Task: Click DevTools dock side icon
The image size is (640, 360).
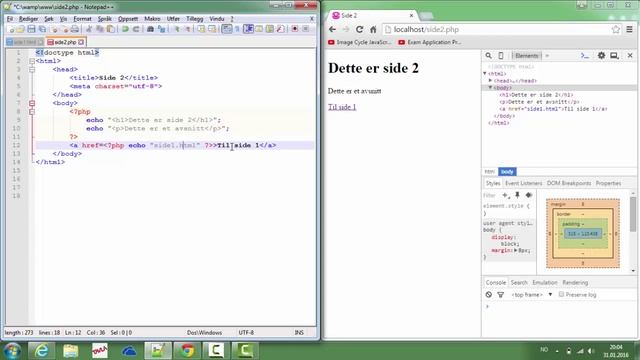Action: pos(614,56)
